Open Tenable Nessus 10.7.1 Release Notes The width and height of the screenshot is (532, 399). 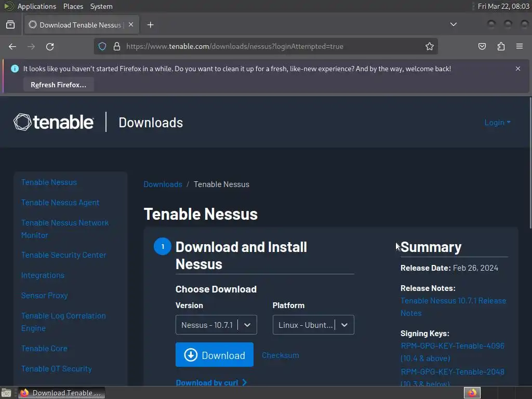(453, 307)
